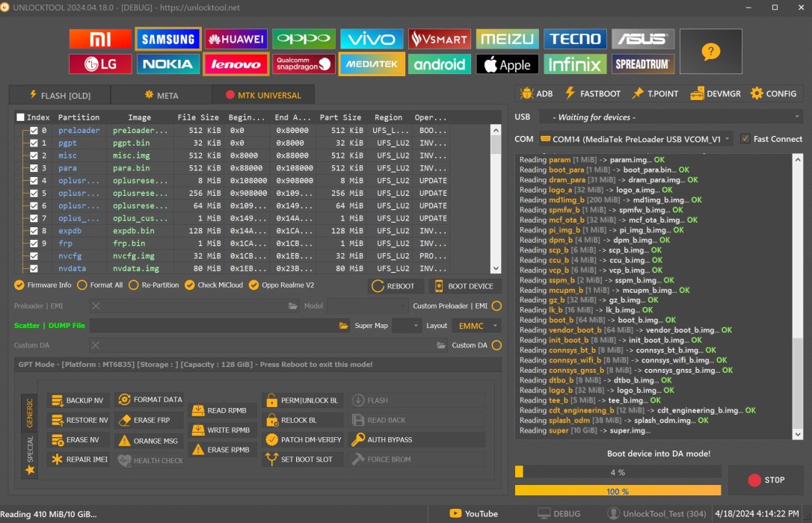This screenshot has width=812, height=523.
Task: Click the Qualcomm Snapdragon brand icon
Action: click(304, 64)
